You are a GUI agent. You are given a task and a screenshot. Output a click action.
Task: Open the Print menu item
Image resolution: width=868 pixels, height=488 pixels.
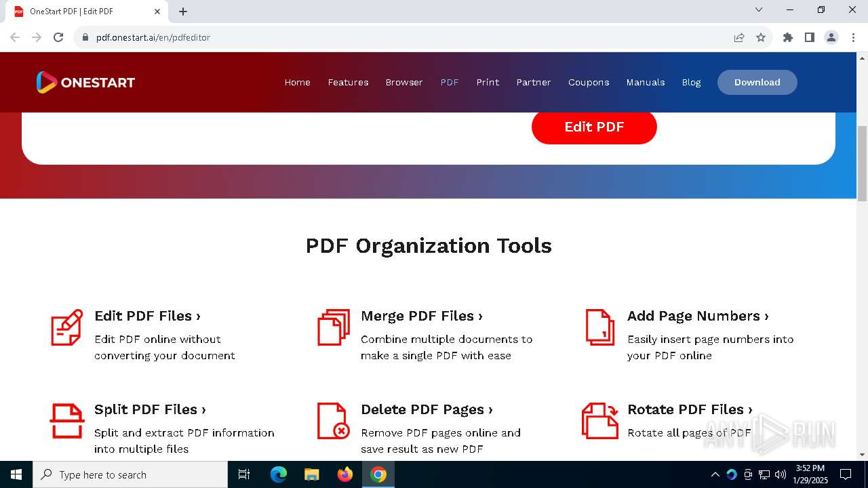(488, 82)
